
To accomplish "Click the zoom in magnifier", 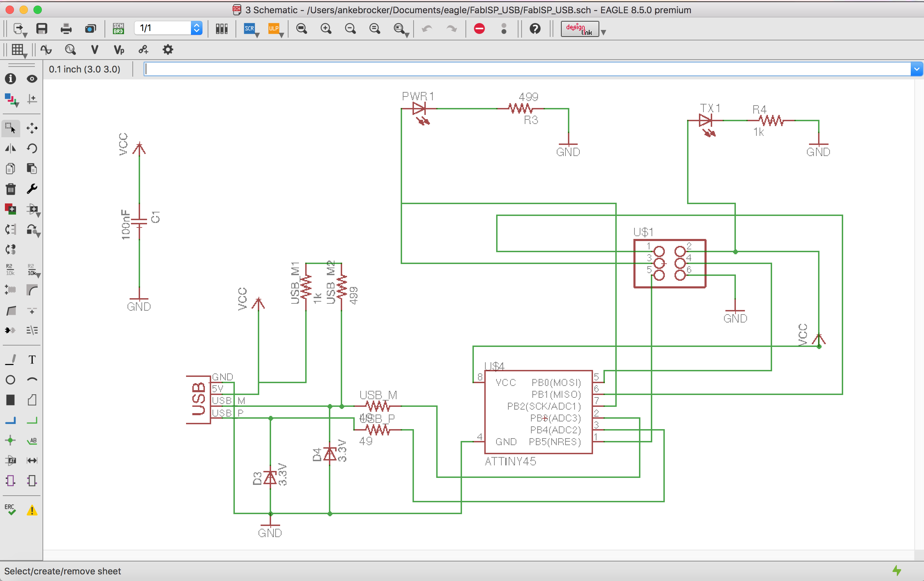I will pos(326,29).
